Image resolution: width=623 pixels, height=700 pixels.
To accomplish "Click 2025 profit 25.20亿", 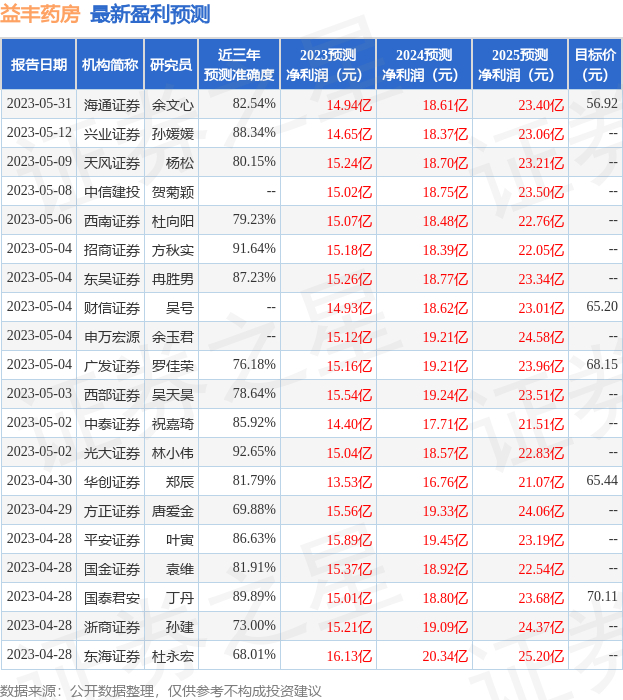I will (541, 656).
